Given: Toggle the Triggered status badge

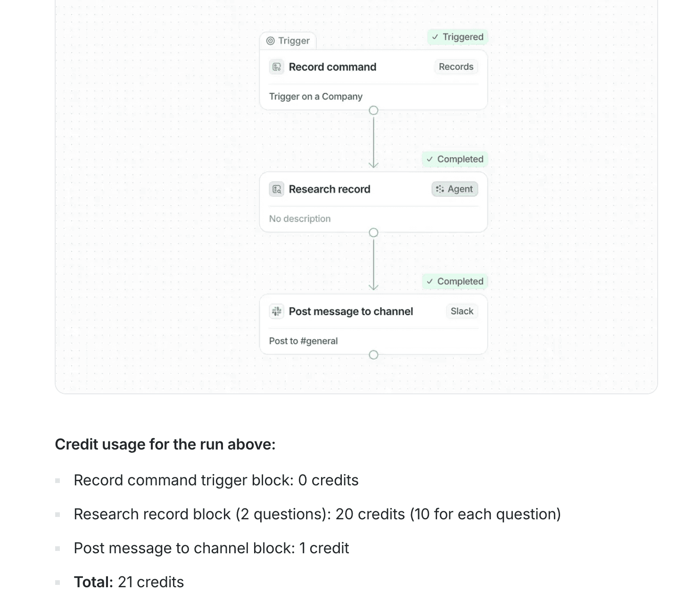Looking at the screenshot, I should 457,37.
